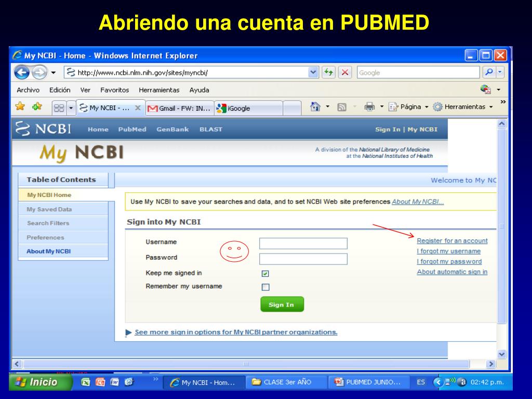Image resolution: width=532 pixels, height=399 pixels.
Task: Click the RSS feeds icon
Action: [x=342, y=107]
